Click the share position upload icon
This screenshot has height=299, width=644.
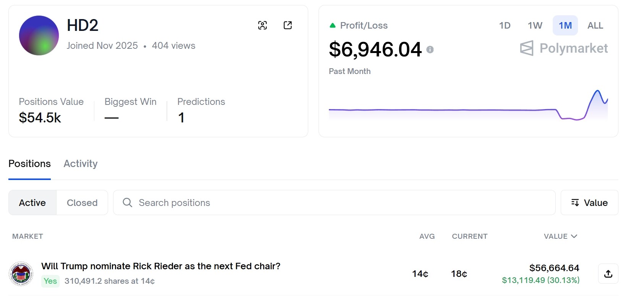tap(608, 274)
